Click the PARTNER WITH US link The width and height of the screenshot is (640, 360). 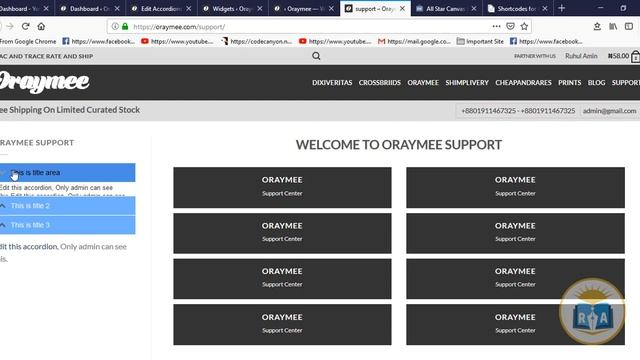coord(535,56)
